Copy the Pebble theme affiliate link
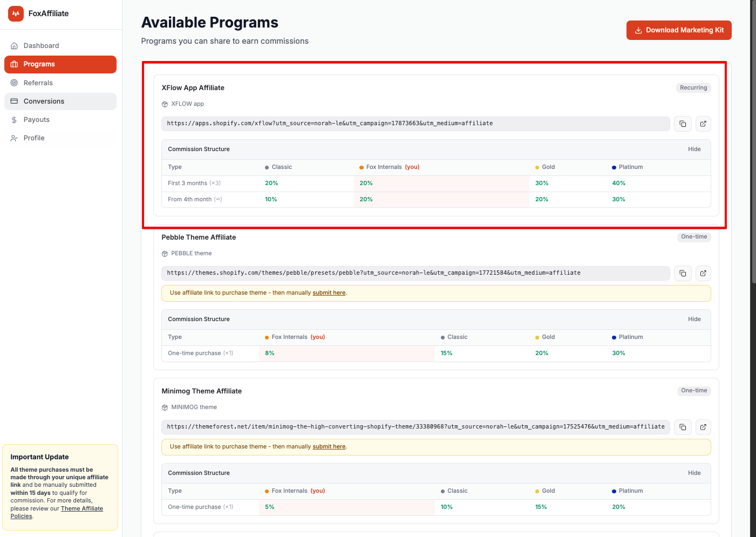 [x=683, y=273]
